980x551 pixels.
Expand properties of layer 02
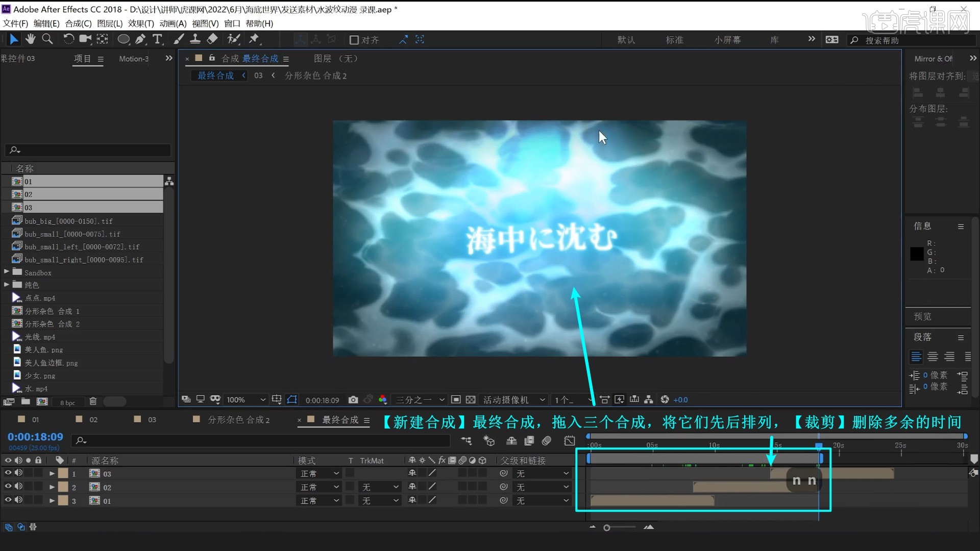point(52,487)
